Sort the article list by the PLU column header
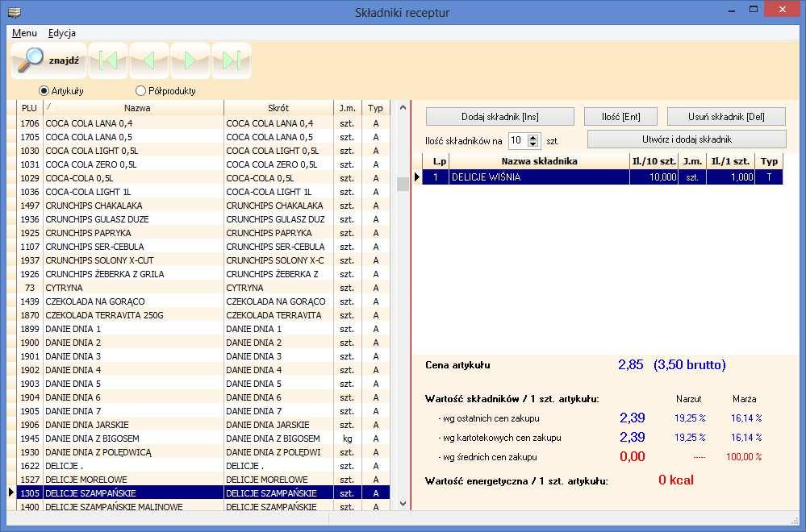806x532 pixels. coord(29,108)
